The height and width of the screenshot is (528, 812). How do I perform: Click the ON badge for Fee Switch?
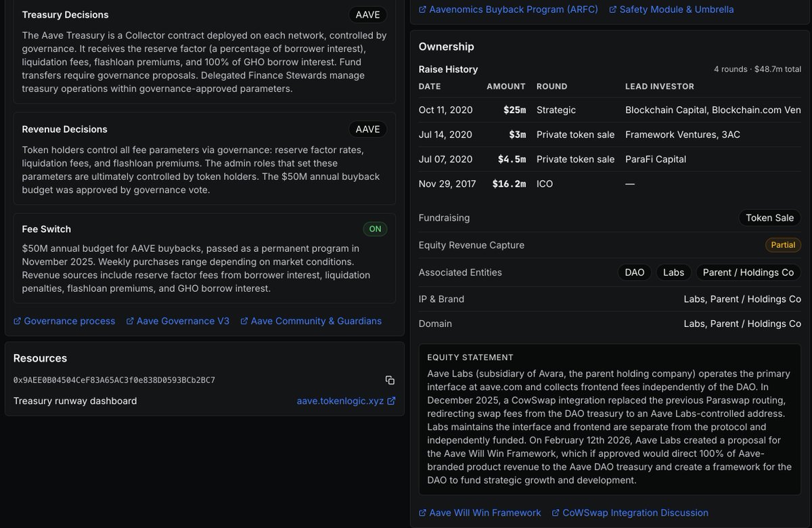coord(375,229)
